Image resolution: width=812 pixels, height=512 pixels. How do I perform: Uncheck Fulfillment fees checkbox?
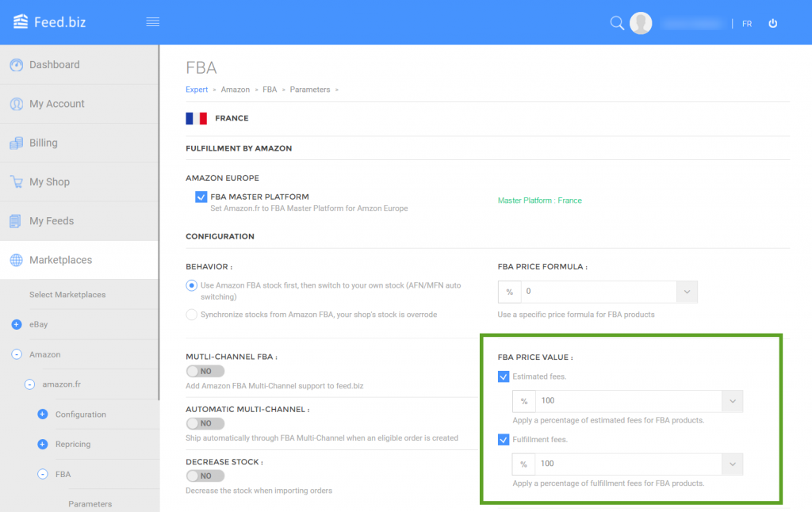[504, 440]
